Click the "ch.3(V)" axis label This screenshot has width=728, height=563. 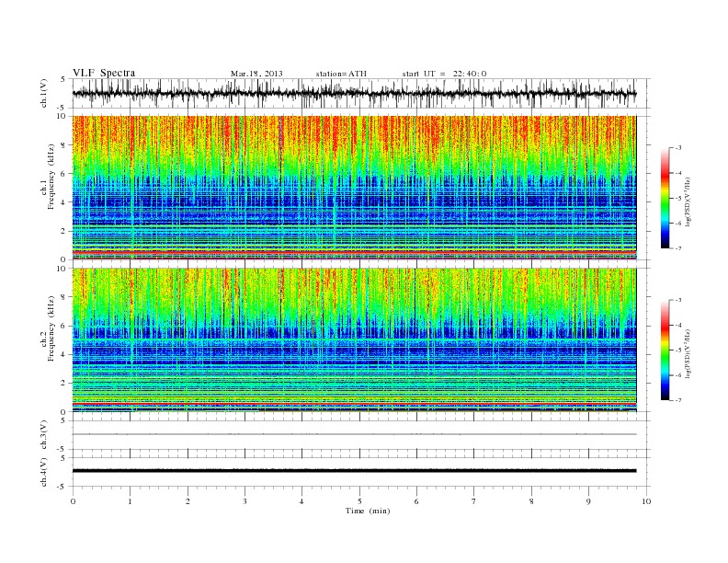(44, 435)
